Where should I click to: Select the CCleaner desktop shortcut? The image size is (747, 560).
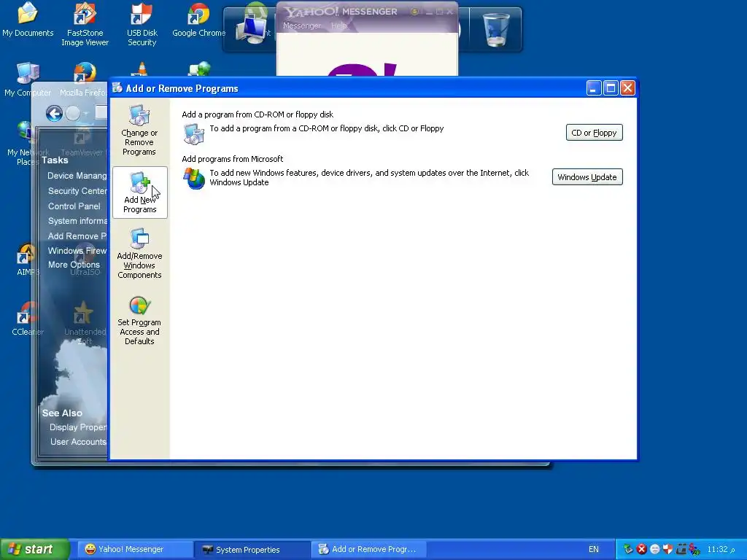(x=27, y=318)
